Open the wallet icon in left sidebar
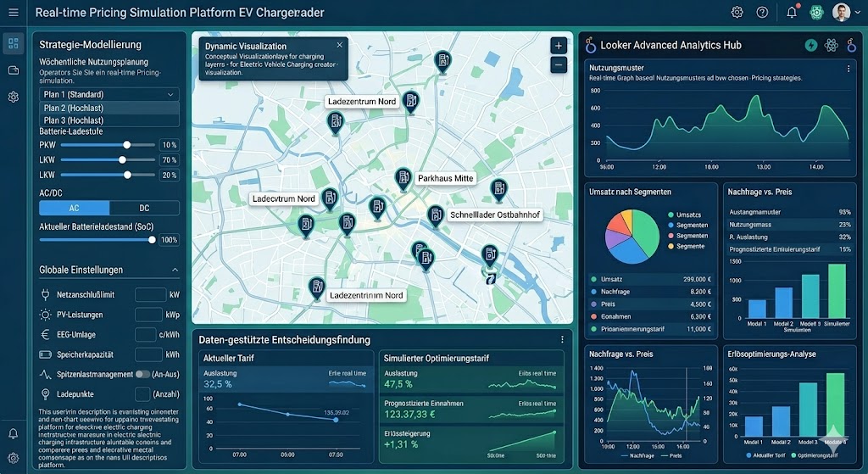 (x=14, y=70)
